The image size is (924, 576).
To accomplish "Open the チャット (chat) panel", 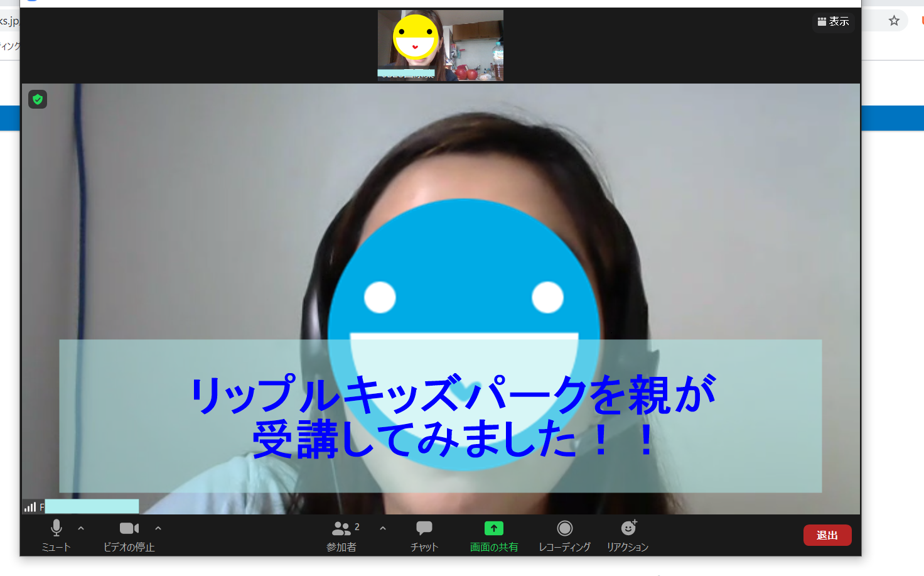I will click(424, 535).
